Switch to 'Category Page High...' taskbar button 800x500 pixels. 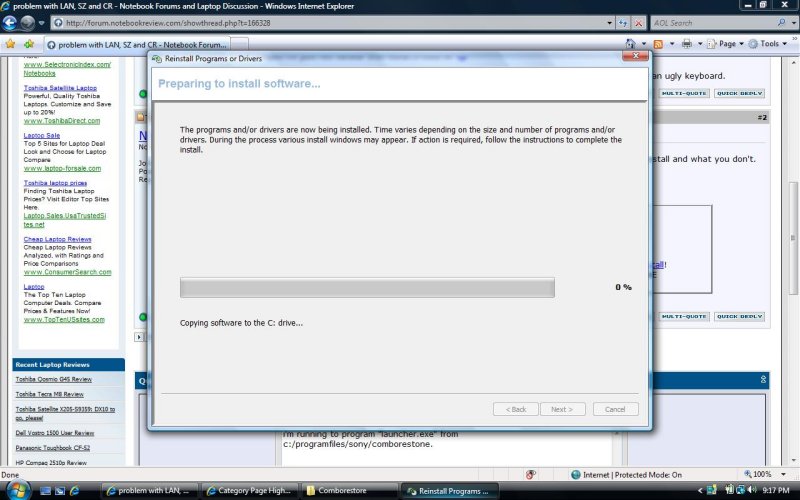click(x=249, y=491)
